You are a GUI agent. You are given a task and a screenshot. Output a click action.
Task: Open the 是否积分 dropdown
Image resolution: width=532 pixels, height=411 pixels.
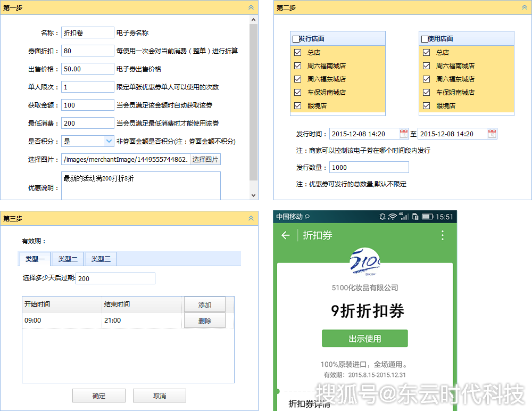pyautogui.click(x=109, y=141)
